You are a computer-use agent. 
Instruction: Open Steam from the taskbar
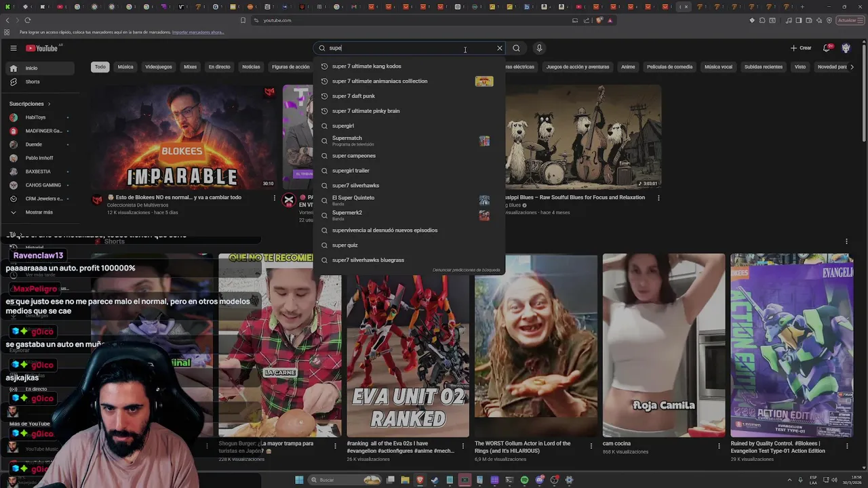click(435, 480)
